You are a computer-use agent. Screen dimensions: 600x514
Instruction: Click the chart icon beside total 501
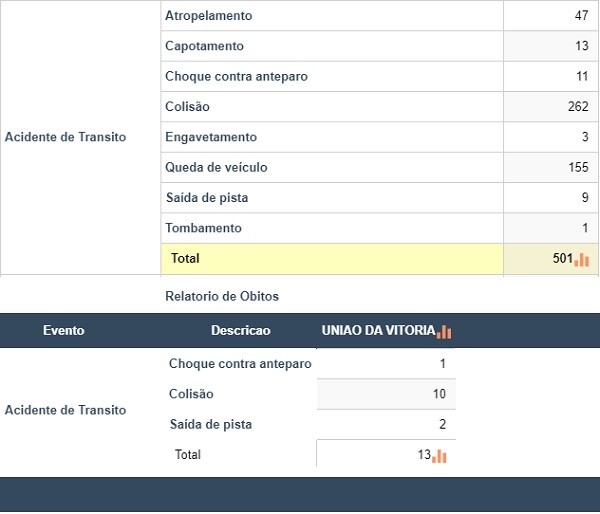pyautogui.click(x=581, y=259)
